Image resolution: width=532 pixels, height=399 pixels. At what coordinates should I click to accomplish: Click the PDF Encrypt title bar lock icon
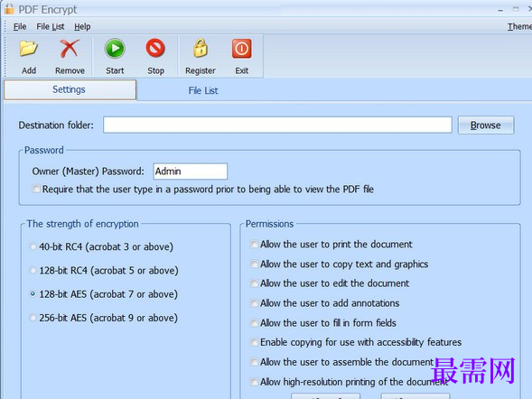(9, 9)
